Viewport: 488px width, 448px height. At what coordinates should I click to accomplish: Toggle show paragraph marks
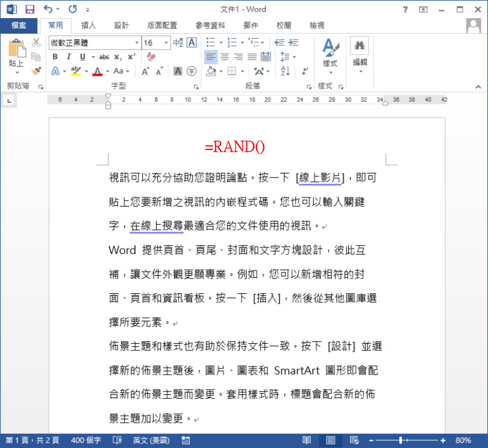pos(305,71)
